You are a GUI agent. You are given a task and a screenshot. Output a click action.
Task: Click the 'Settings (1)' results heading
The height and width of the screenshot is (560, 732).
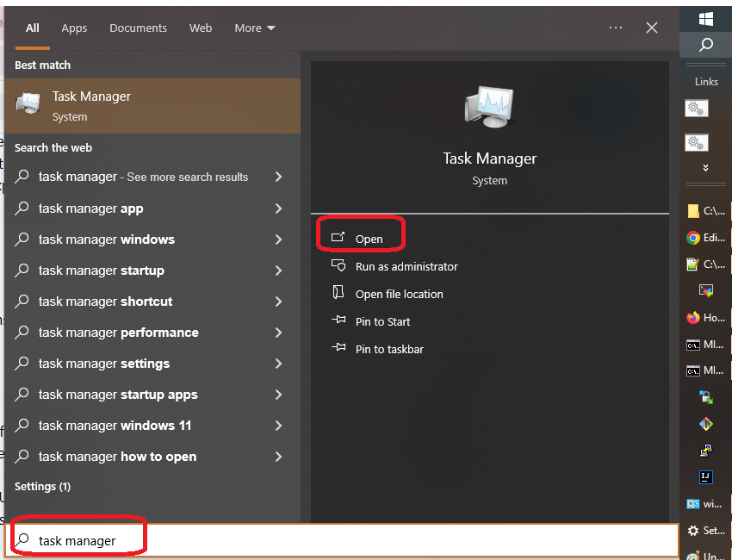[x=42, y=487]
